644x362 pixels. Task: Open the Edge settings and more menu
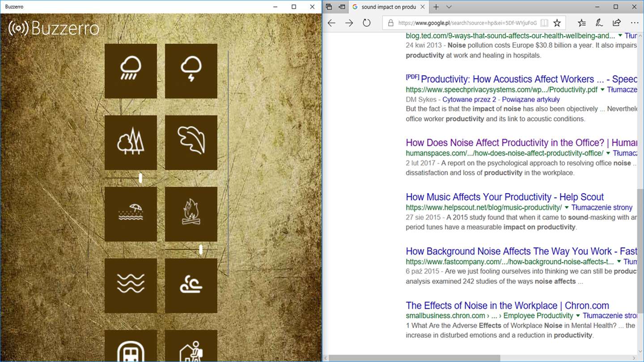tap(635, 23)
